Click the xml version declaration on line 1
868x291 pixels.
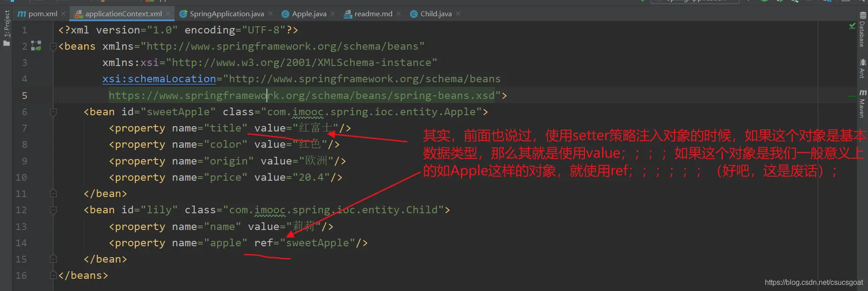click(x=178, y=30)
